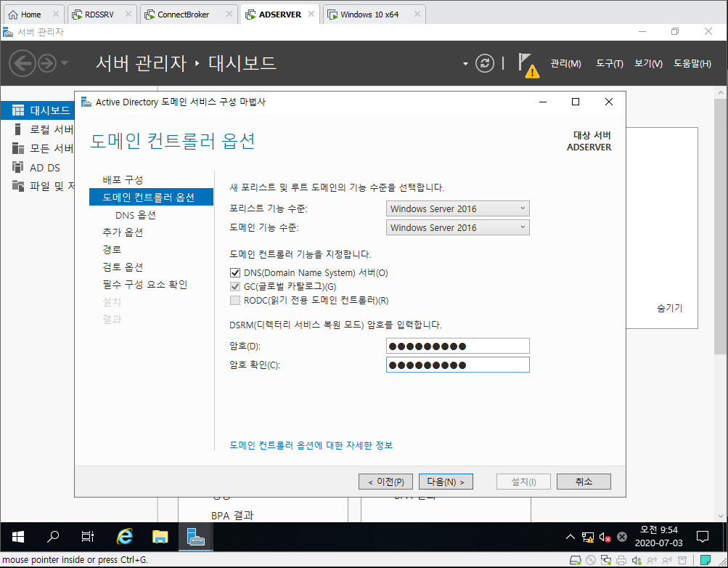Click the network status tray icon

(588, 537)
